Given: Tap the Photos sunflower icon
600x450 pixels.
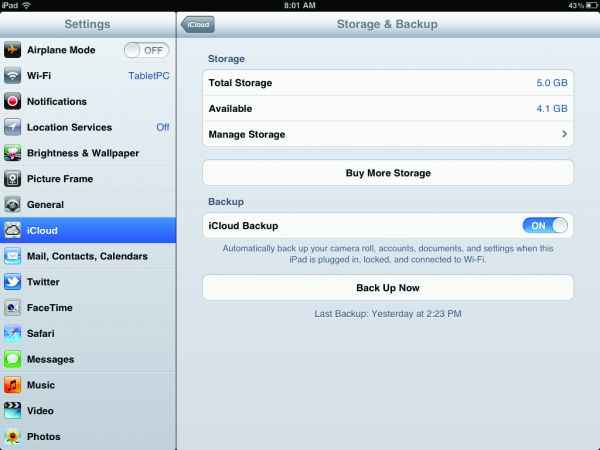Looking at the screenshot, I should (12, 437).
